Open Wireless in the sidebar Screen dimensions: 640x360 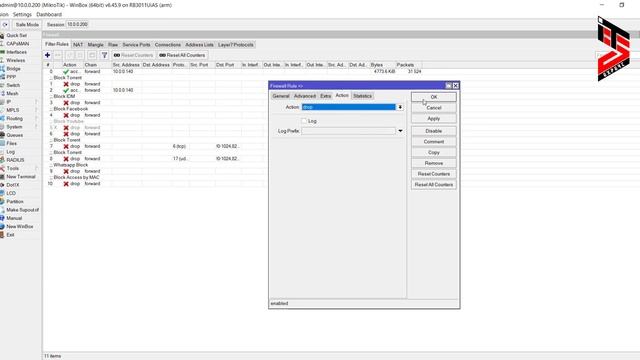pos(16,60)
